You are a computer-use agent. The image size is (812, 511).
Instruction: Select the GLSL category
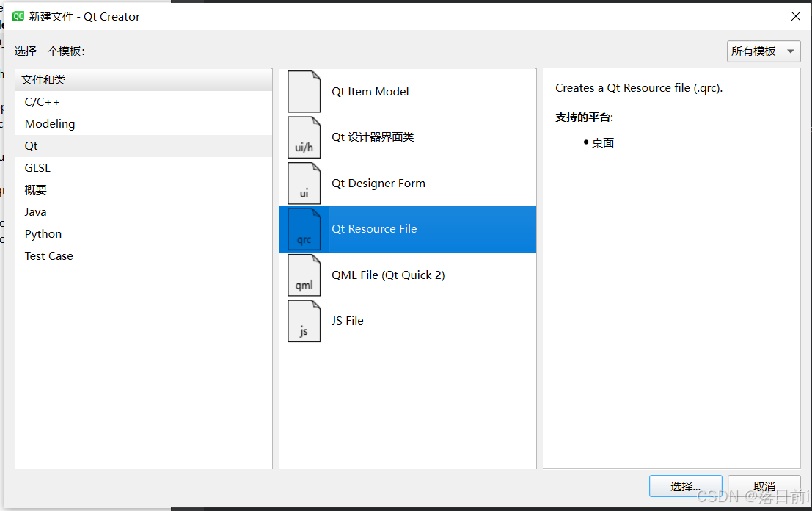coord(144,168)
